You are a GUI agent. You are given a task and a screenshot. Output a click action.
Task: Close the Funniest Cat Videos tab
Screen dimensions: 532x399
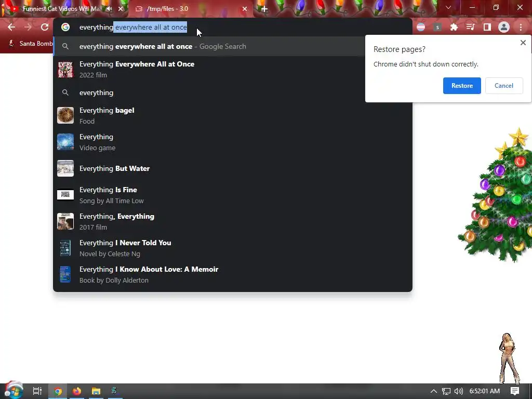click(121, 9)
